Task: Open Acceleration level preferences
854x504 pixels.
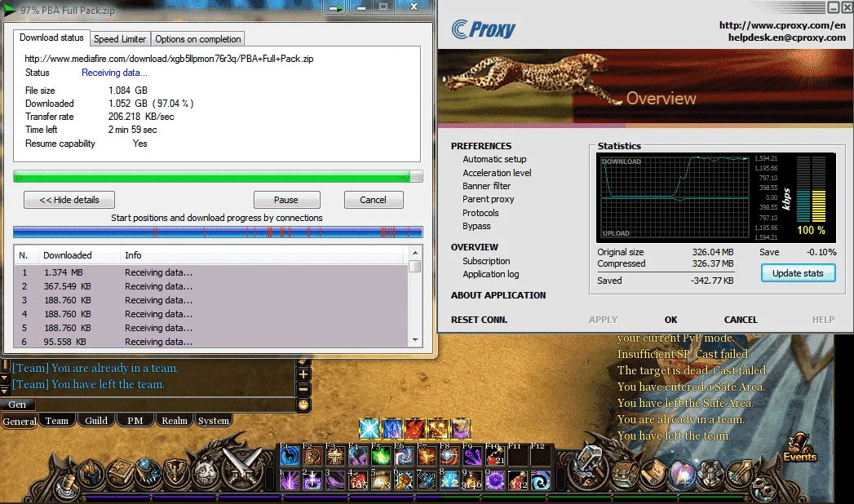Action: pos(498,173)
